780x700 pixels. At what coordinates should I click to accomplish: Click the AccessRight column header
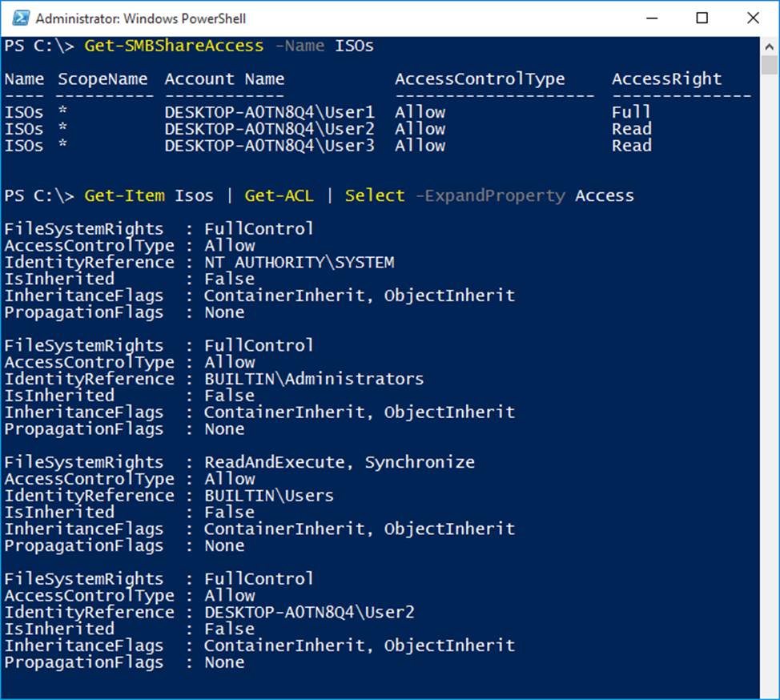[x=666, y=79]
